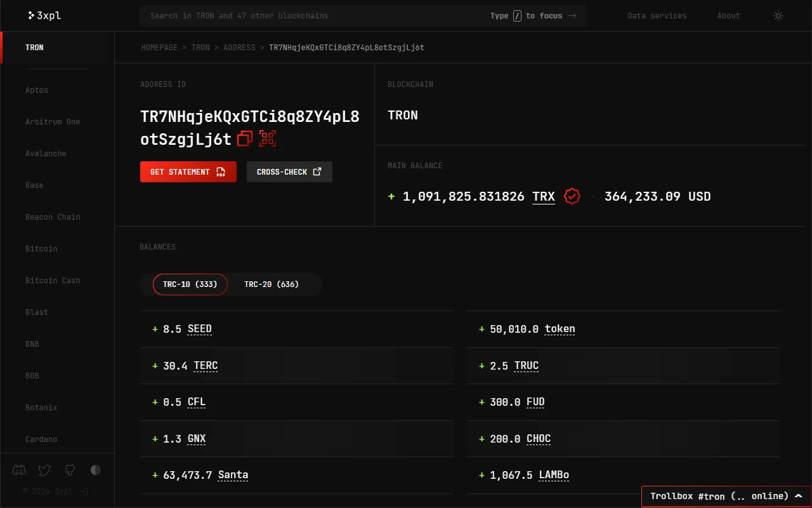Open Botanix in the blockchain sidebar

coord(41,408)
